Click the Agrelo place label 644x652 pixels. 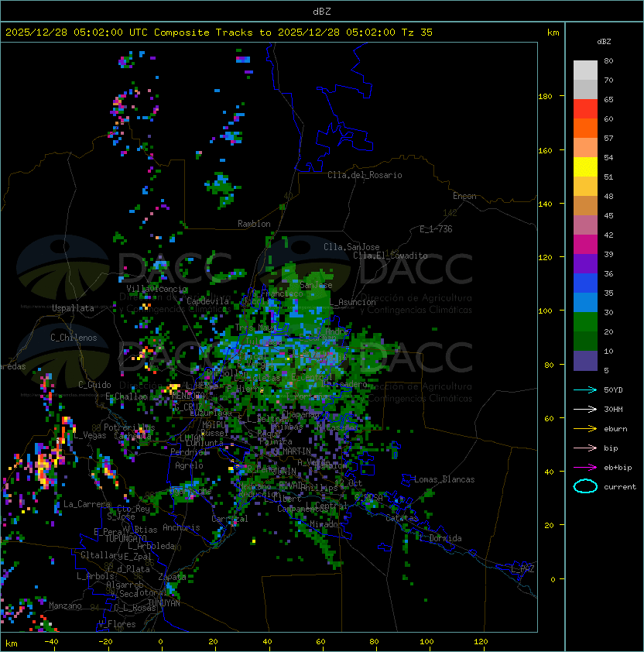pos(189,465)
